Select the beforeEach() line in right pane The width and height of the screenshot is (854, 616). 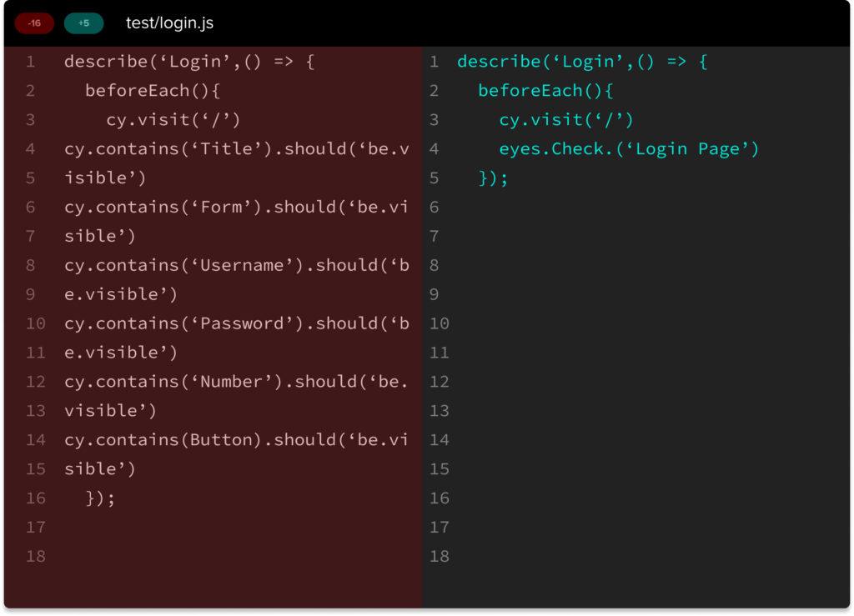tap(545, 90)
